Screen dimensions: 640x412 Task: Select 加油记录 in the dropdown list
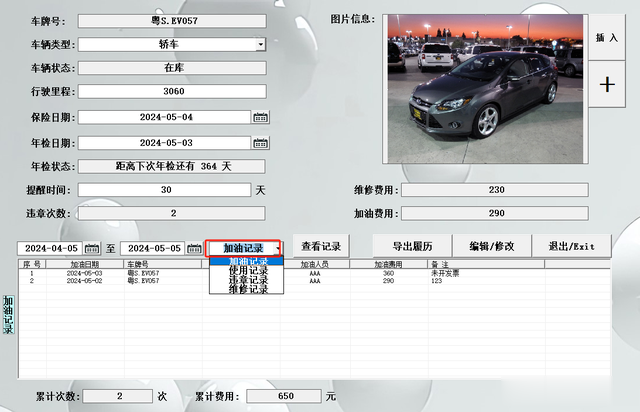pos(246,261)
